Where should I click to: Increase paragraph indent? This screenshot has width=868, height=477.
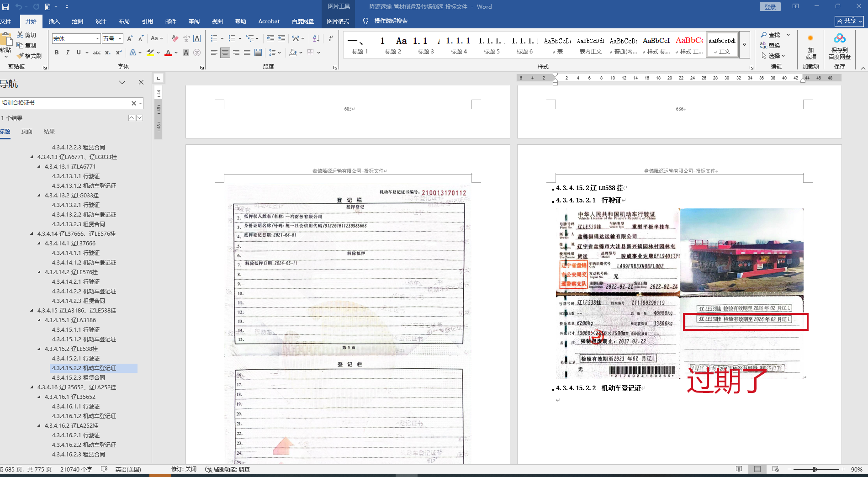coord(281,38)
